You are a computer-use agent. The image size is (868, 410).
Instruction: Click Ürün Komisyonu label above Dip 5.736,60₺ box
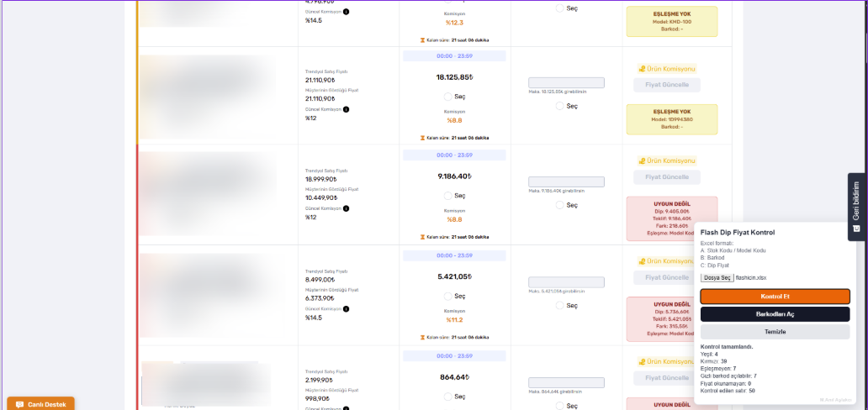[x=671, y=261]
